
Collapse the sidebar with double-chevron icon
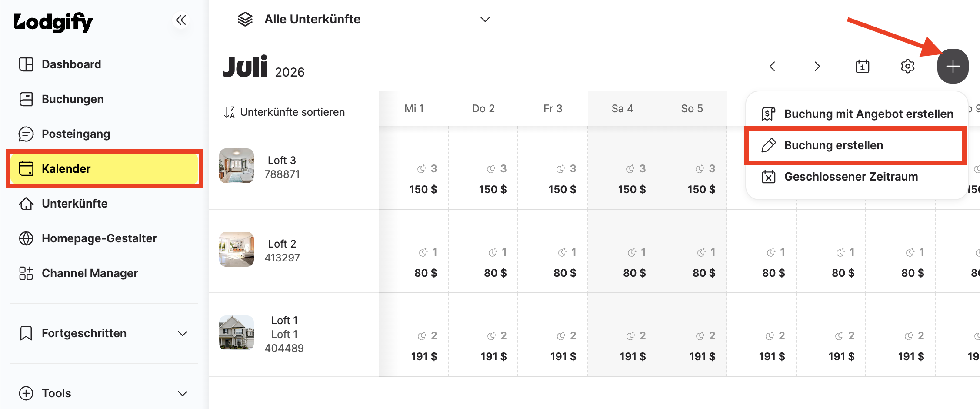point(181,20)
